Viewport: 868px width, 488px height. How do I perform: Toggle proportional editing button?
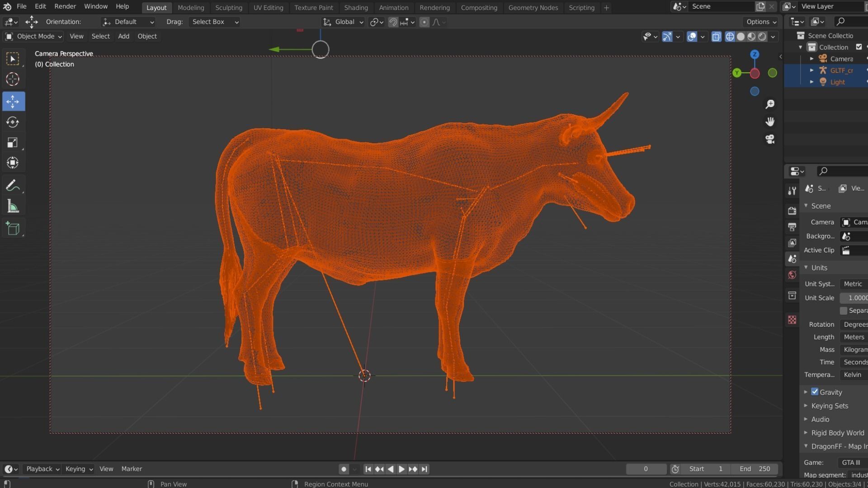click(x=424, y=22)
